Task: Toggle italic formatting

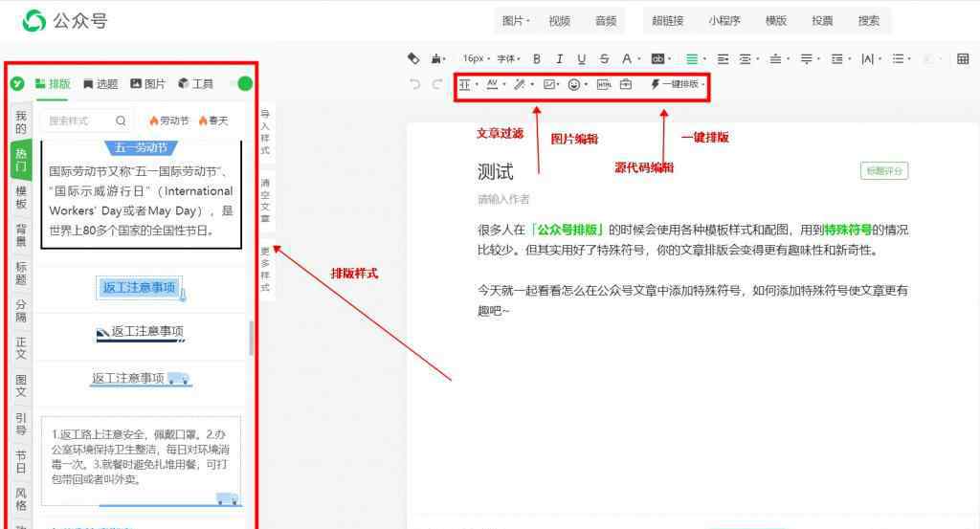Action: tap(559, 58)
